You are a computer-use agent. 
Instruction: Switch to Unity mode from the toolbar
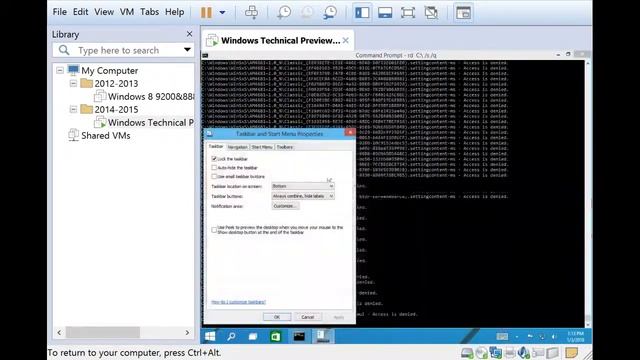(x=431, y=13)
